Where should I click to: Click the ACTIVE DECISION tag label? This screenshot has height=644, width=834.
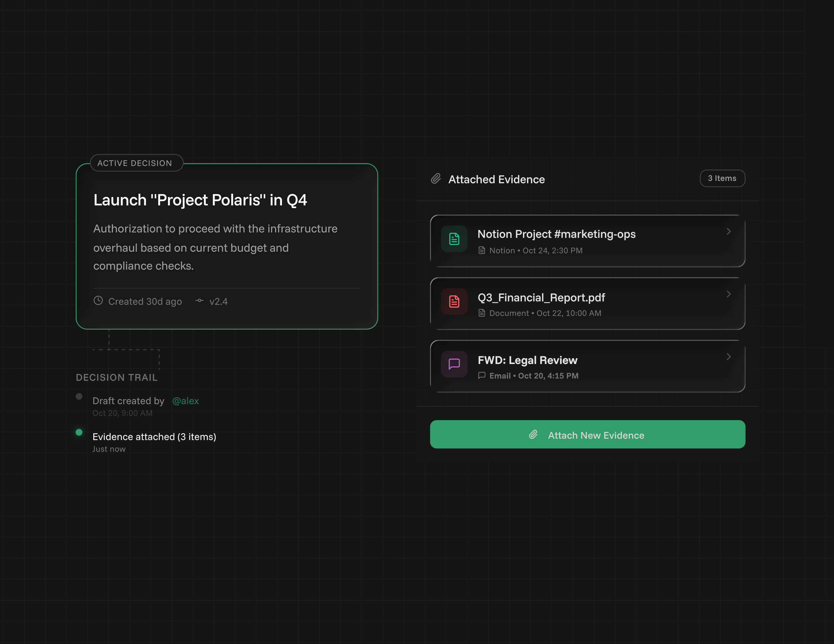[135, 163]
